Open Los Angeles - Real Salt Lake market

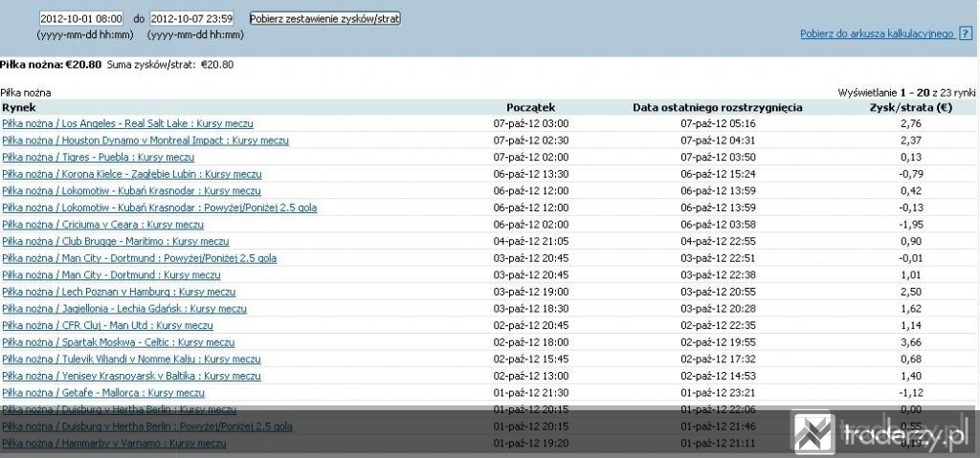127,123
